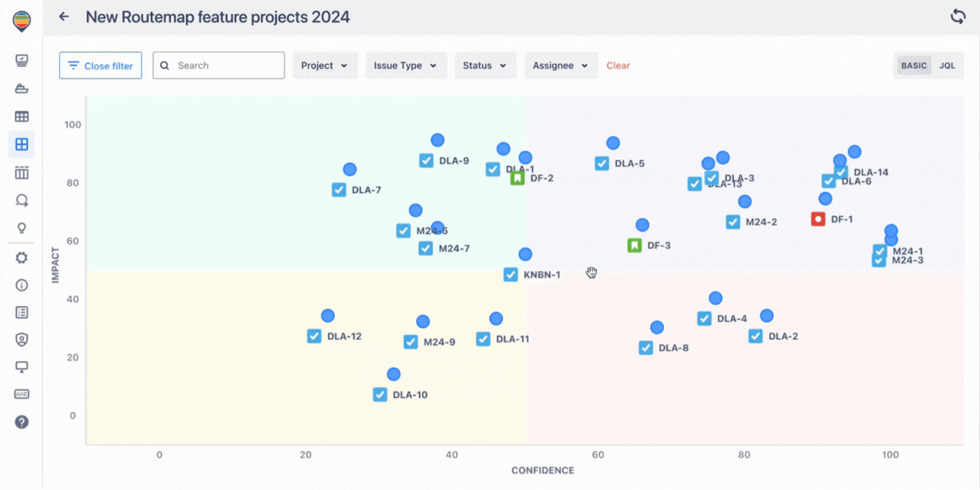Image resolution: width=980 pixels, height=490 pixels.
Task: Click the refresh icon at top right
Action: [958, 17]
